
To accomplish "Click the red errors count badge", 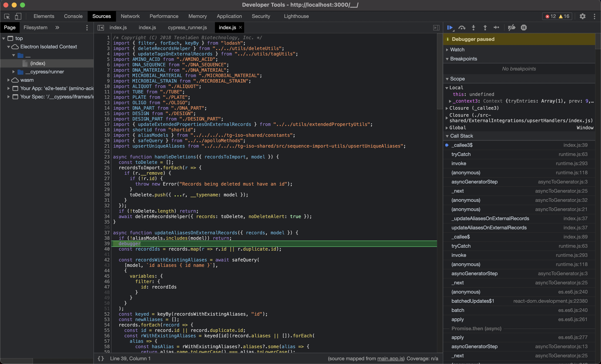I will [550, 16].
